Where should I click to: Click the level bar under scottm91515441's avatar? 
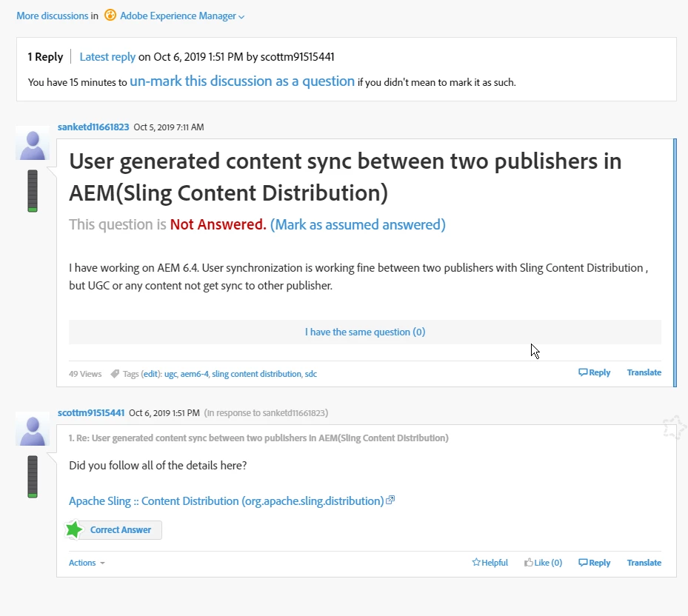pos(33,477)
